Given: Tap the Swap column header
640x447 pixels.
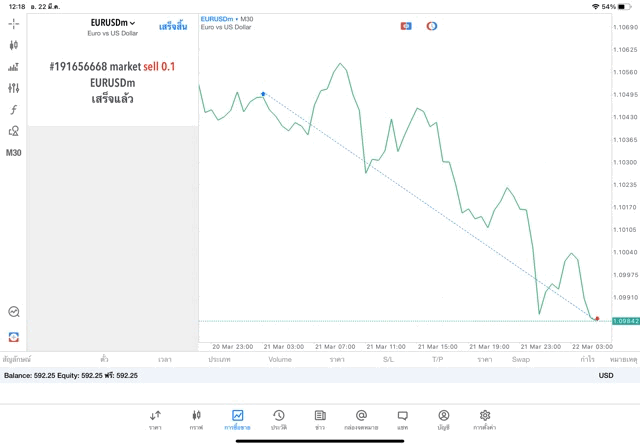Looking at the screenshot, I should (x=521, y=358).
